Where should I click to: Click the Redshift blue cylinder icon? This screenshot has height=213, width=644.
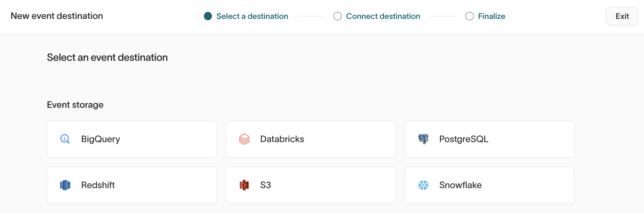[x=65, y=185]
